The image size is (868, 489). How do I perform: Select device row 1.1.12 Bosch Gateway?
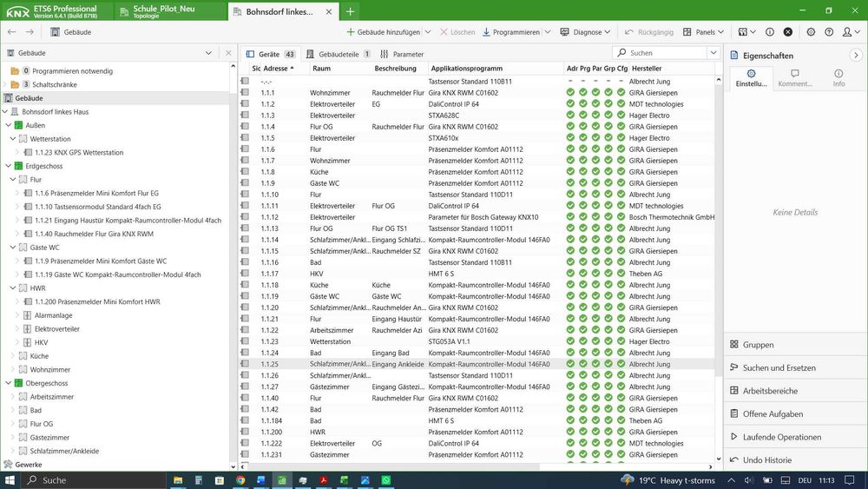(477, 217)
